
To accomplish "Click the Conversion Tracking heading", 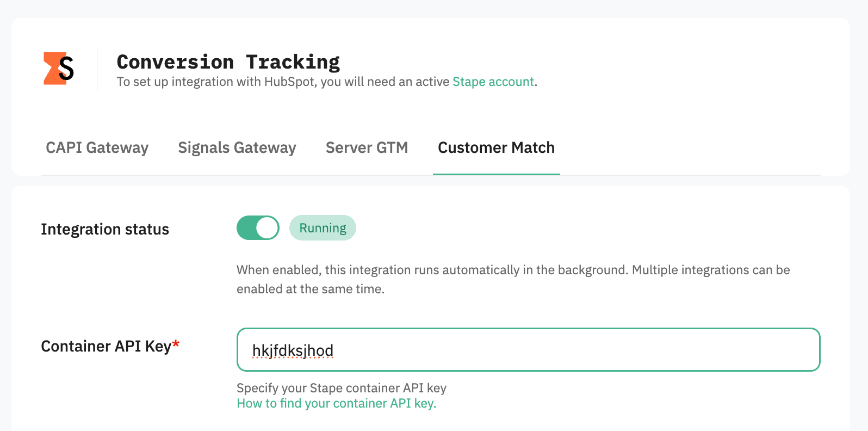I will coord(228,62).
